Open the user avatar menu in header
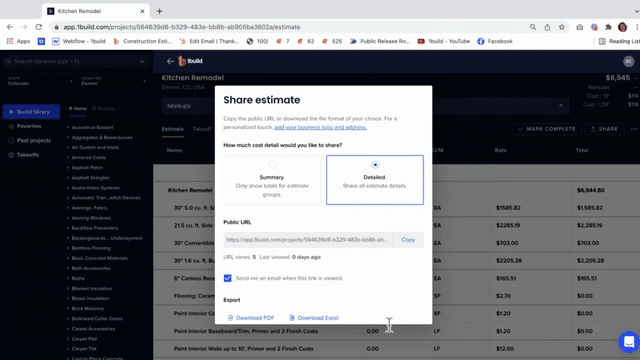The image size is (640, 360). click(629, 61)
